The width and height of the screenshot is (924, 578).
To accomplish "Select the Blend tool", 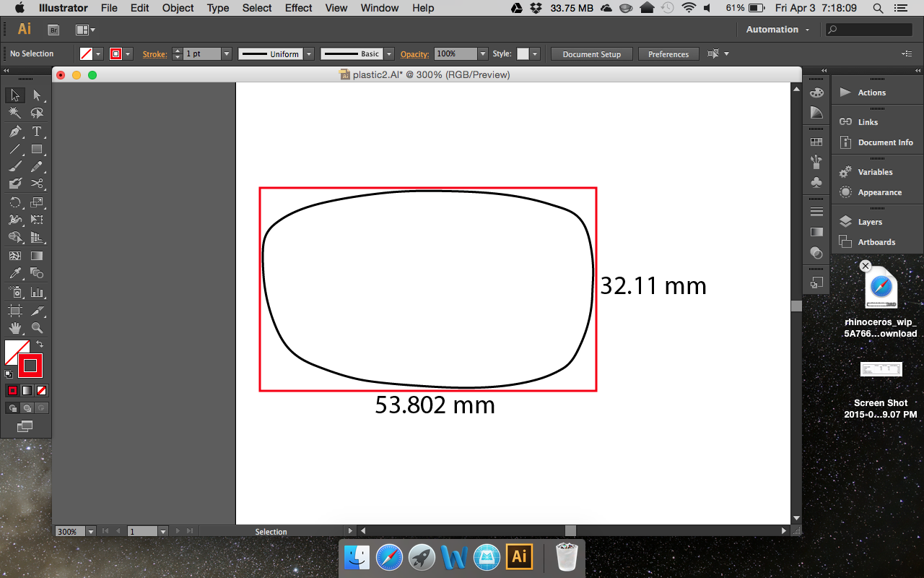I will point(37,274).
